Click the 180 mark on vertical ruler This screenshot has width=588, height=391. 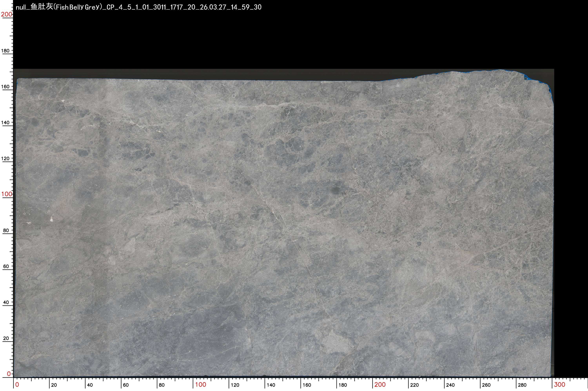(x=5, y=51)
